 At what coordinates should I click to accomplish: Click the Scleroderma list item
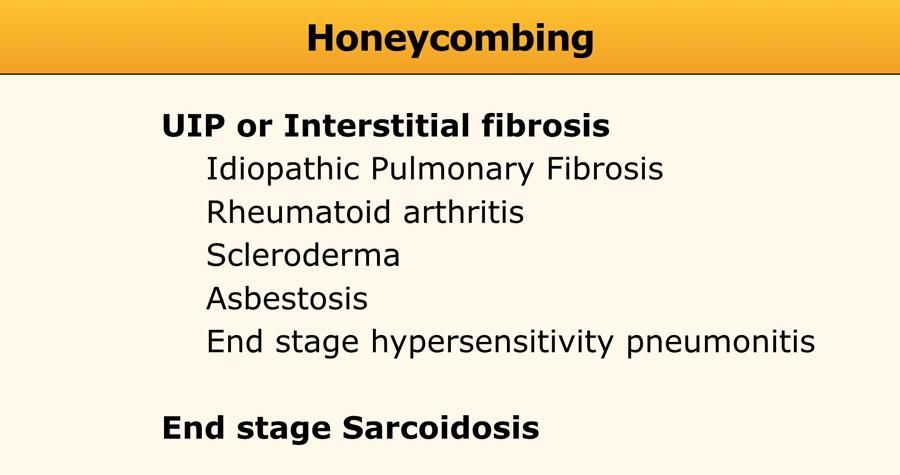(x=303, y=255)
